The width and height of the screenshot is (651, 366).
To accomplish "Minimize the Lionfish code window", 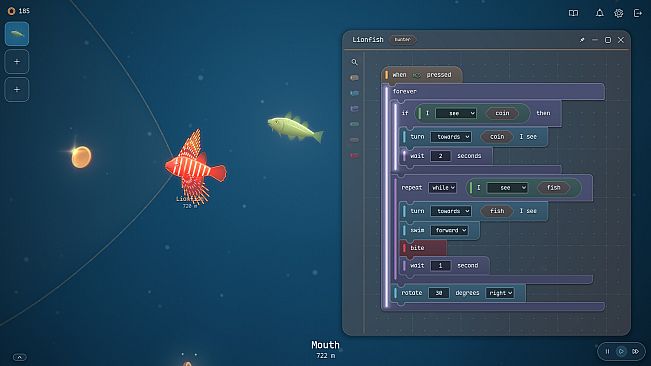I will (595, 40).
